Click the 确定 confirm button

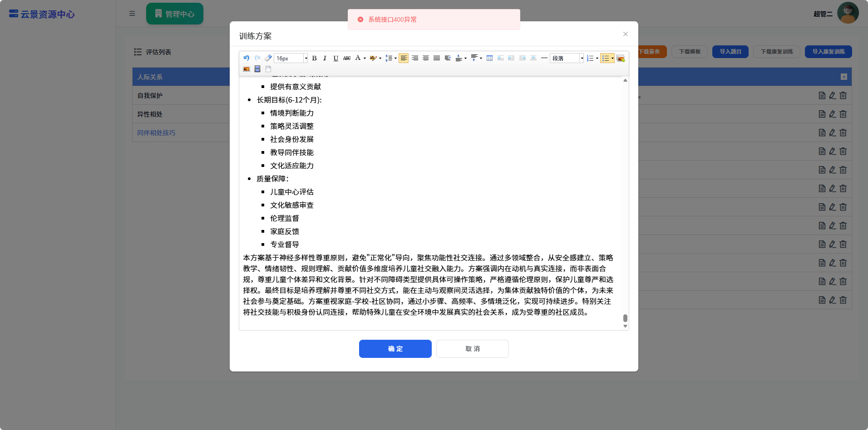click(395, 349)
